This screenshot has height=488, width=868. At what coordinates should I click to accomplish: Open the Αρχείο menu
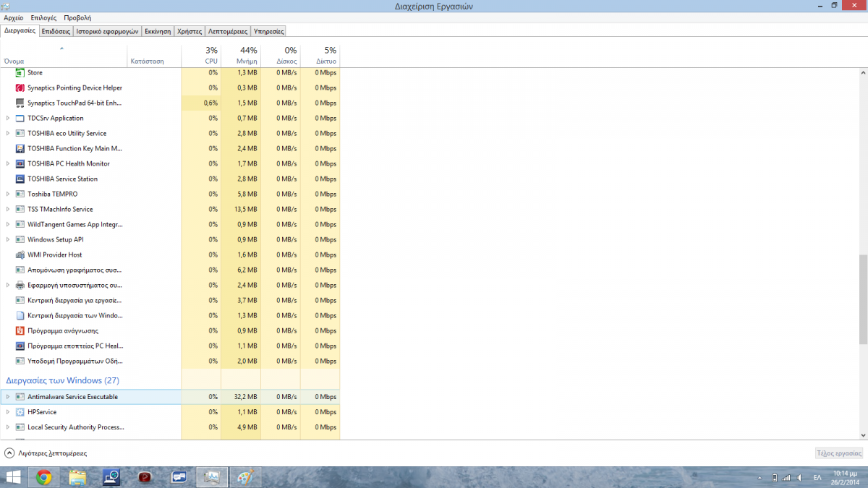tap(14, 17)
